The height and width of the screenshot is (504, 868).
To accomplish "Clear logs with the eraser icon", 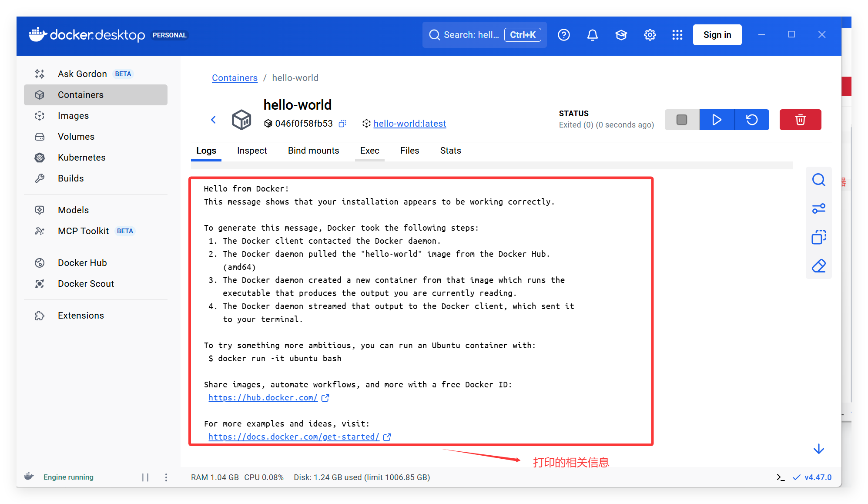I will (818, 266).
